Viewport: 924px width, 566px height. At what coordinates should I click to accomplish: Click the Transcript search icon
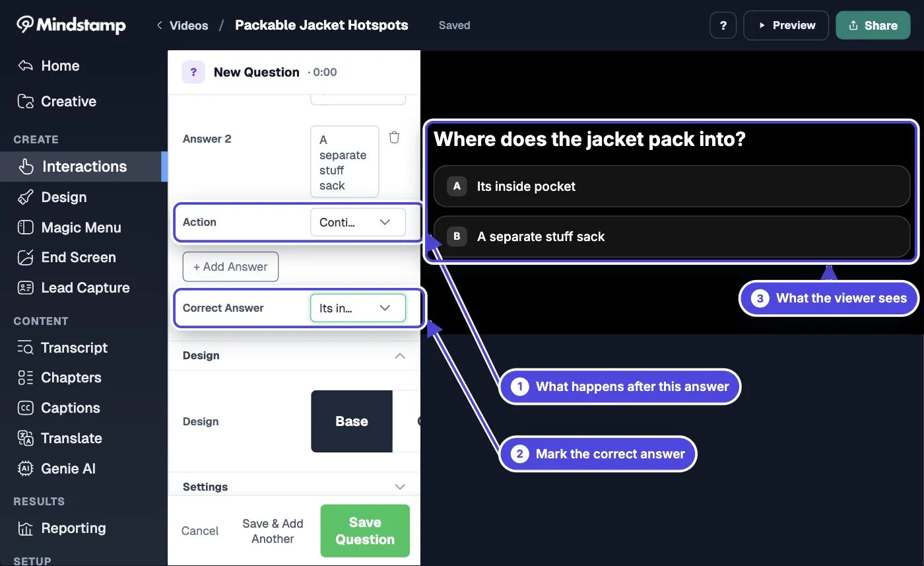click(25, 348)
